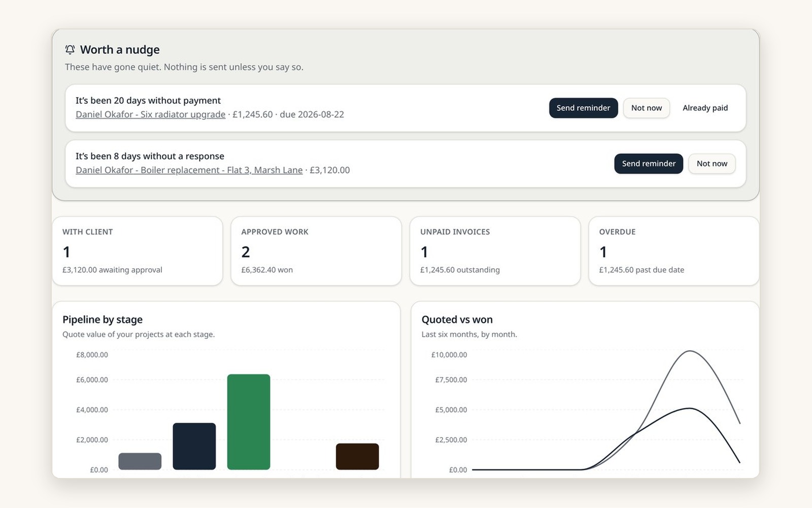Click the '£10,000.00' axis label
Screen dimensions: 812x508
(x=449, y=355)
